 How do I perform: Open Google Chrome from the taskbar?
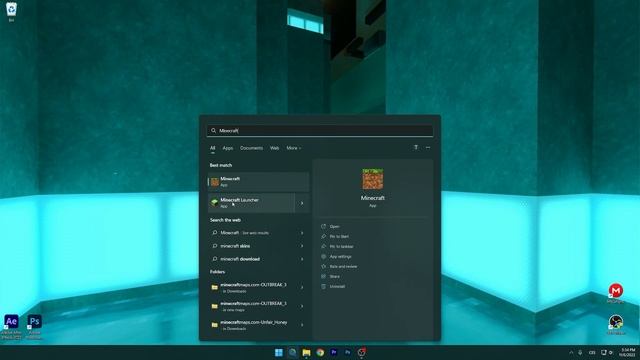320,353
